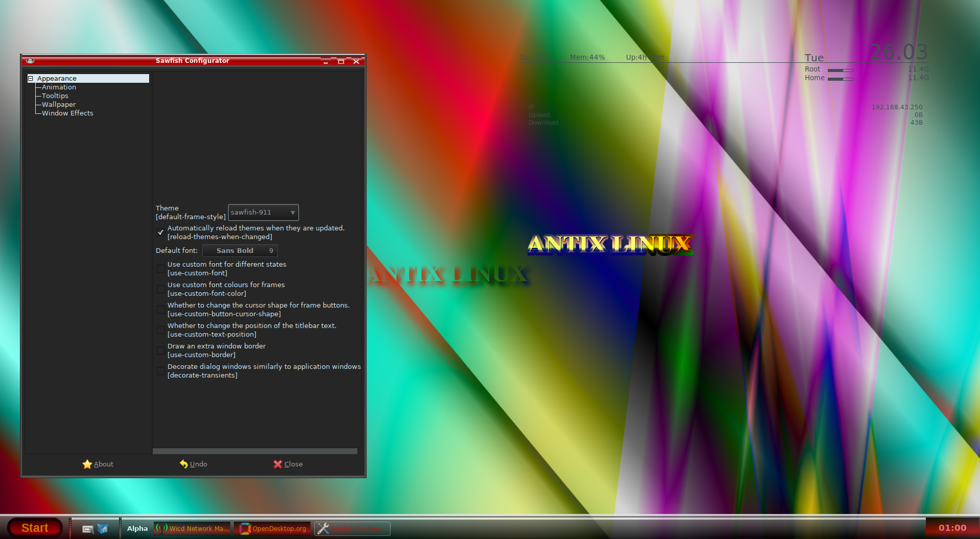Viewport: 980px width, 539px height.
Task: Open the window menu oval icon in Sawfish Configurator titlebar
Action: click(30, 61)
